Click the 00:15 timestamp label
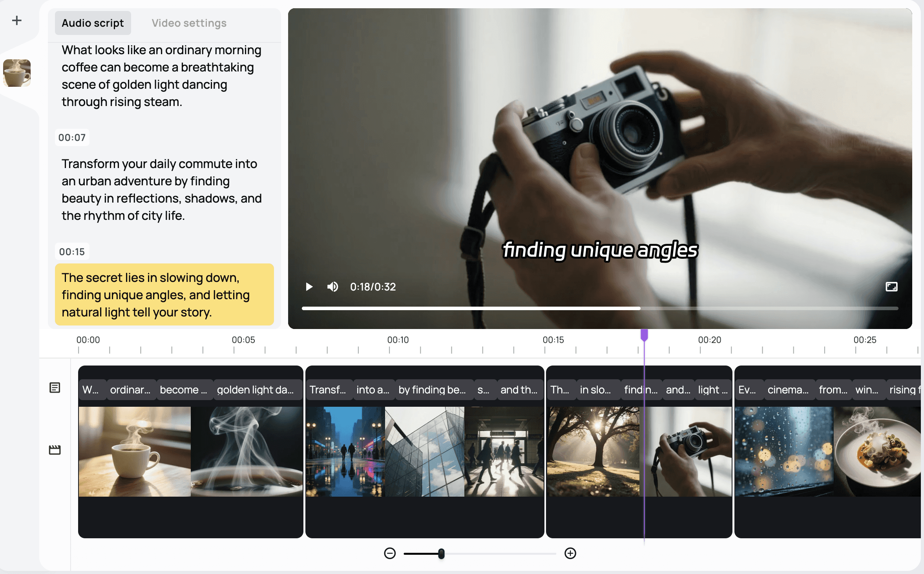This screenshot has width=924, height=574. 72,252
